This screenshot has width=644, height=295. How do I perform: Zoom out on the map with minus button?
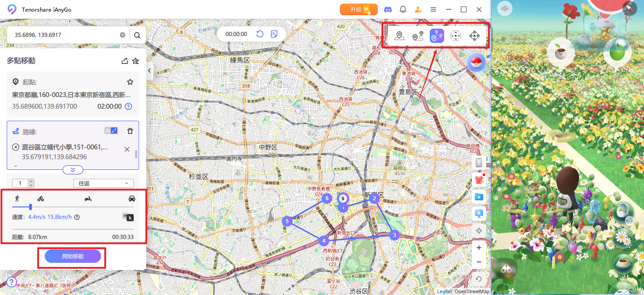point(479,262)
